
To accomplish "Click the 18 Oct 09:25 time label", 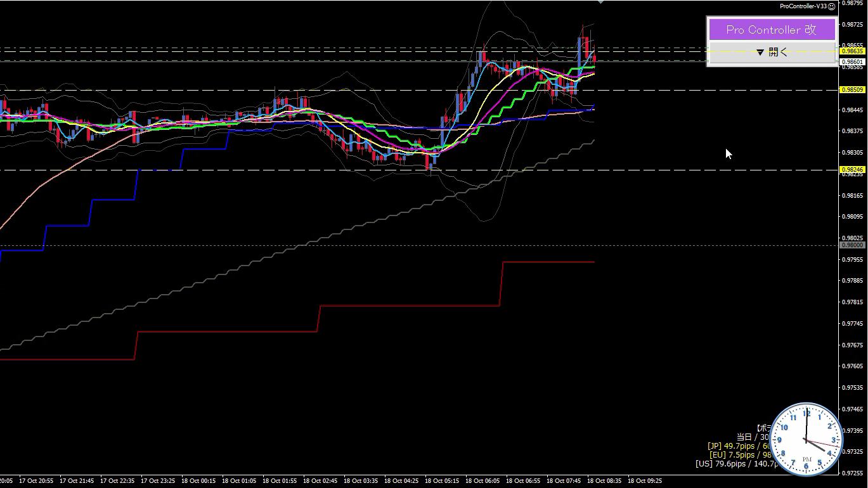I will 645,481.
